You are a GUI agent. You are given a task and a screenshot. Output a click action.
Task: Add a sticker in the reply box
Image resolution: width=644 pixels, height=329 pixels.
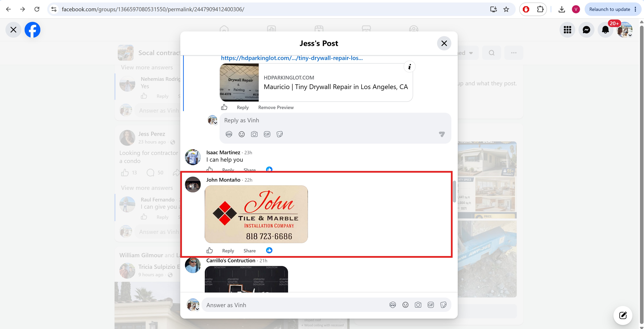280,134
